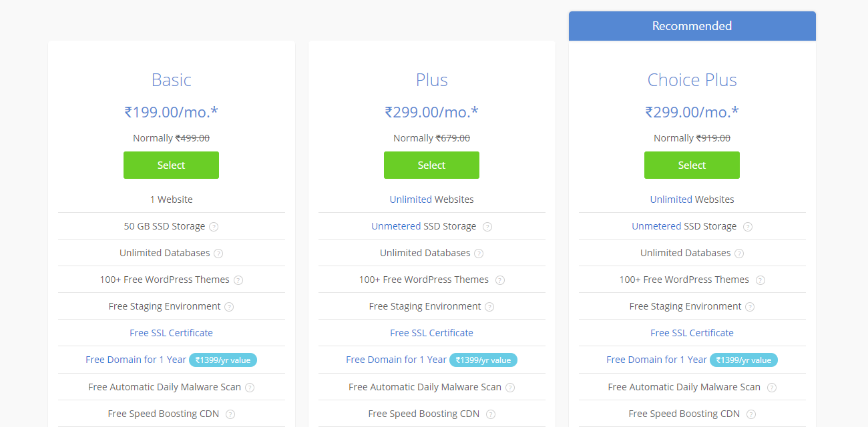Open Free Domain for 1 Year in Basic

pos(136,360)
